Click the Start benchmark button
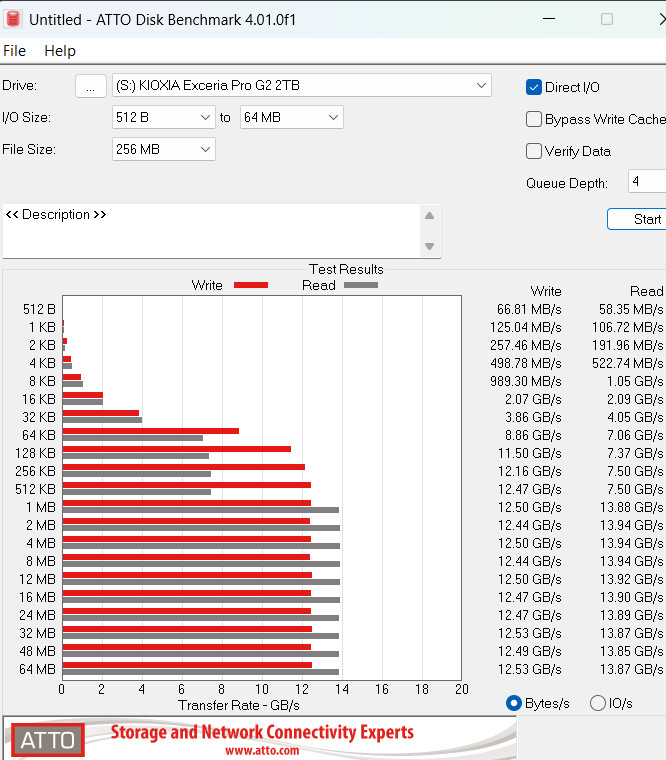 coord(637,220)
